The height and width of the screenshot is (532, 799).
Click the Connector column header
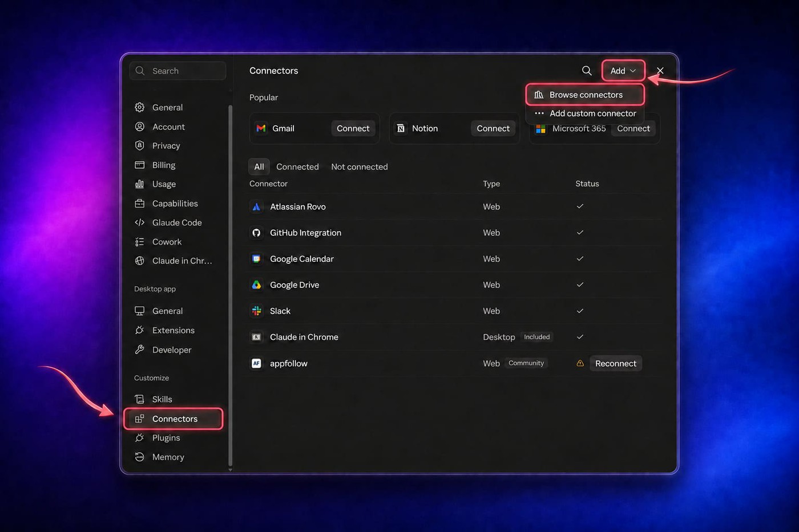click(268, 184)
